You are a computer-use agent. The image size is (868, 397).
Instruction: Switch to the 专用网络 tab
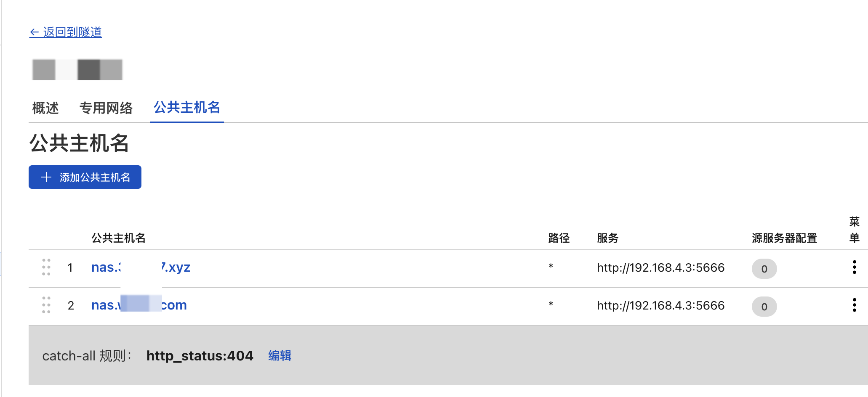[106, 108]
